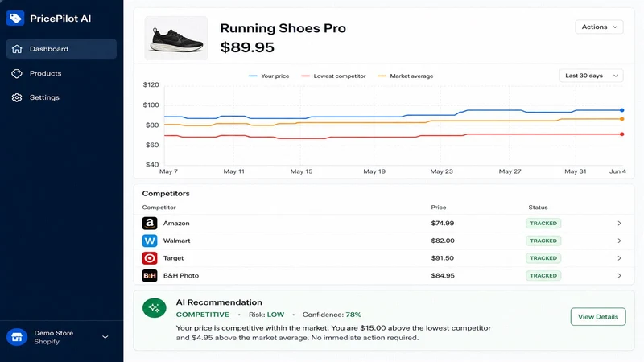Click the Walmart competitor logo

pos(150,241)
